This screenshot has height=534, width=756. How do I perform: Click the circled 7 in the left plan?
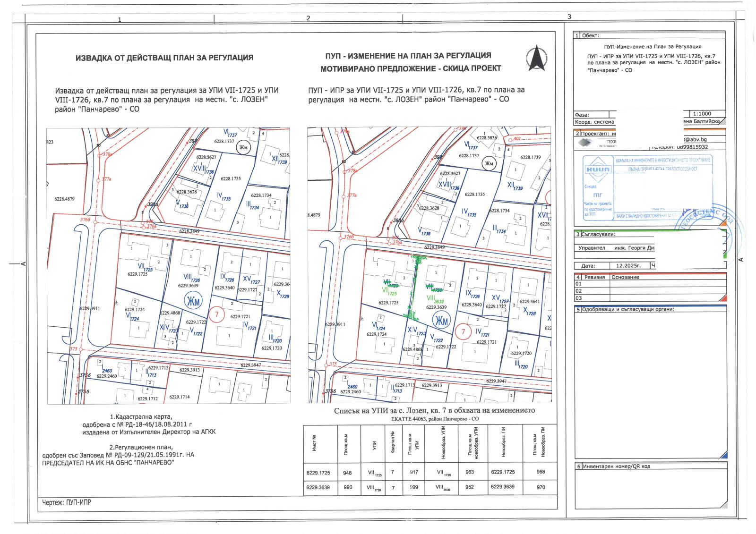tap(216, 314)
